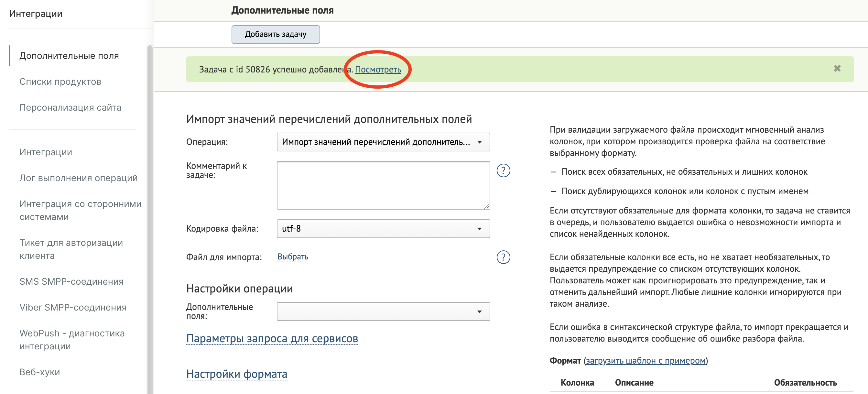868x394 pixels.
Task: Click the help icon next to comment field
Action: pyautogui.click(x=504, y=170)
